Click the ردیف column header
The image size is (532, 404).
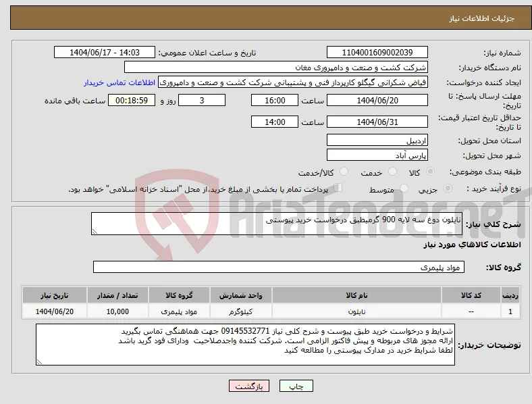point(510,295)
